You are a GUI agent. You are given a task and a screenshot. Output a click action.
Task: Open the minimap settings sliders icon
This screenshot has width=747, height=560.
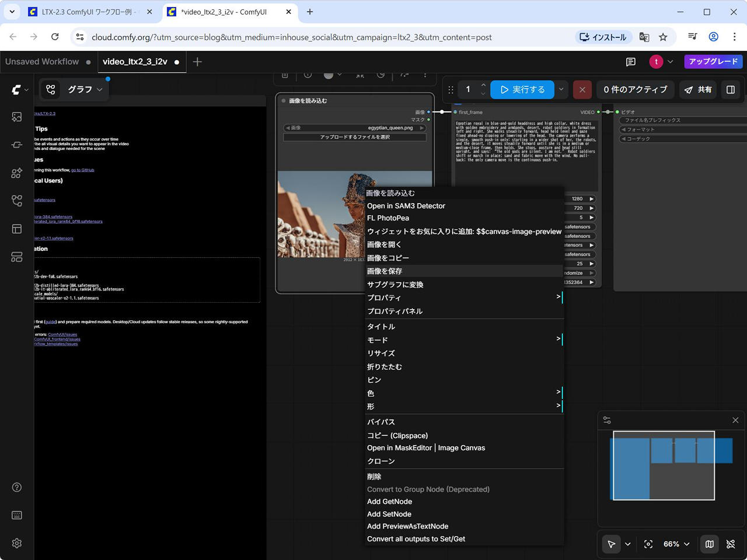[607, 420]
